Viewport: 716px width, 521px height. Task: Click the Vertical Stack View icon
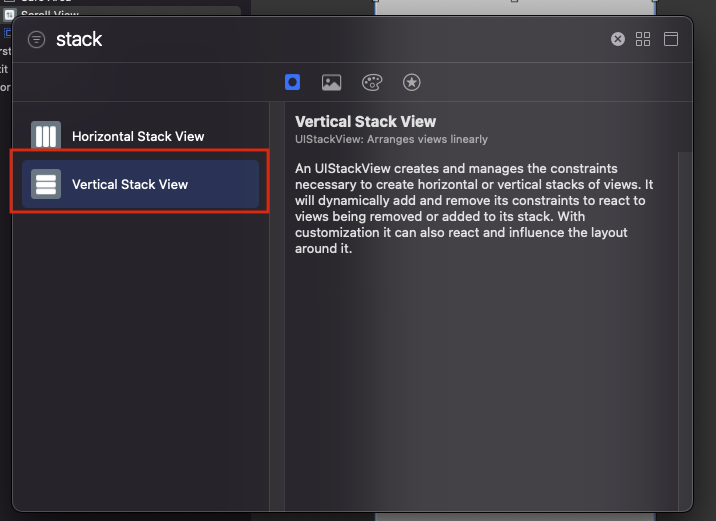[x=46, y=184]
